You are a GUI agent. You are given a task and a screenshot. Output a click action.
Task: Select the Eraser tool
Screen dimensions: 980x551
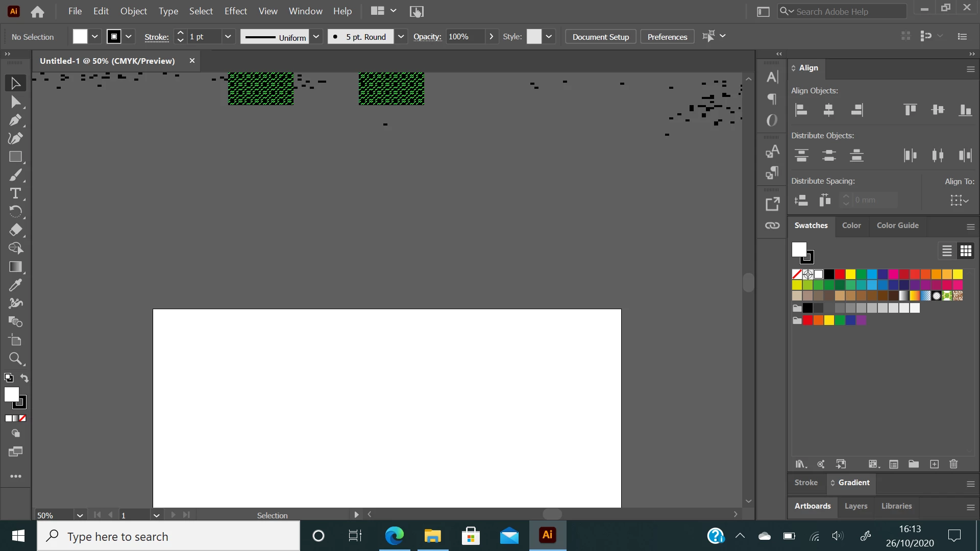15,230
